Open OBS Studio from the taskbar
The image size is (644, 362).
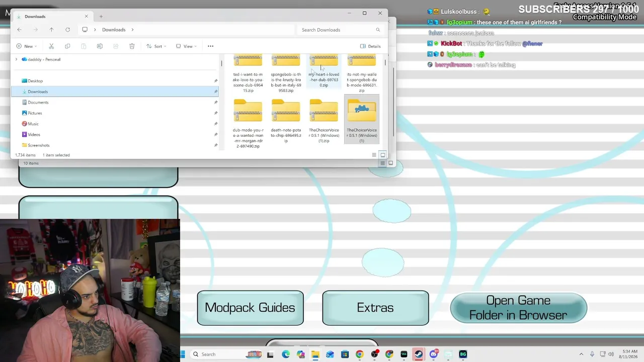(x=374, y=354)
